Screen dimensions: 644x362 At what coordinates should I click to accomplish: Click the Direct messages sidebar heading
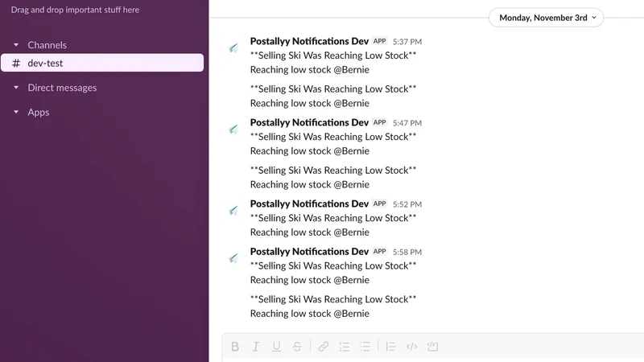63,88
